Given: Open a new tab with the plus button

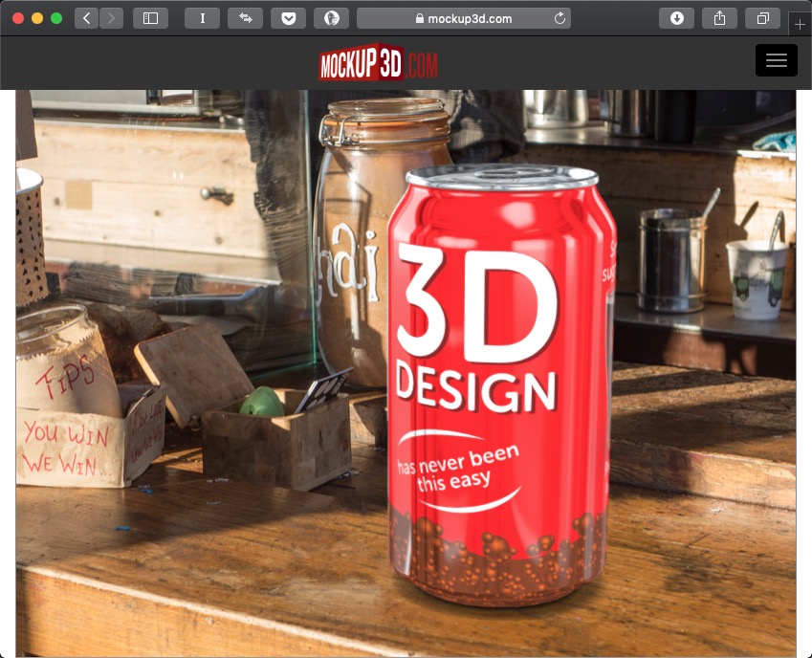Looking at the screenshot, I should [801, 24].
